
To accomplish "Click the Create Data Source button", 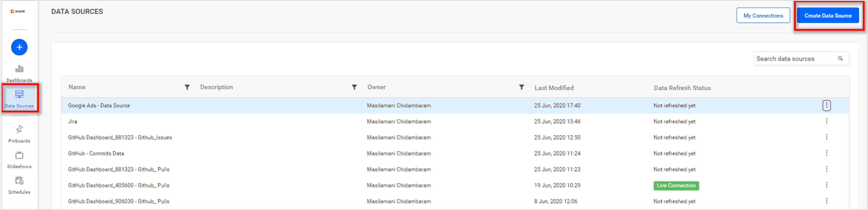I will (x=828, y=15).
